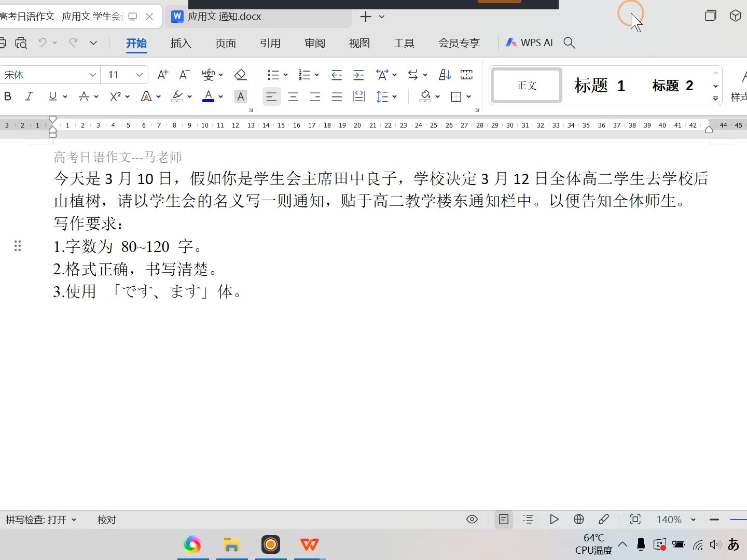747x560 pixels.
Task: Click the numbered list icon
Action: tap(304, 75)
